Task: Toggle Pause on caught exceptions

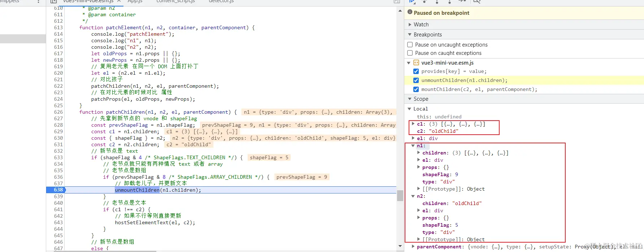Action: (410, 53)
